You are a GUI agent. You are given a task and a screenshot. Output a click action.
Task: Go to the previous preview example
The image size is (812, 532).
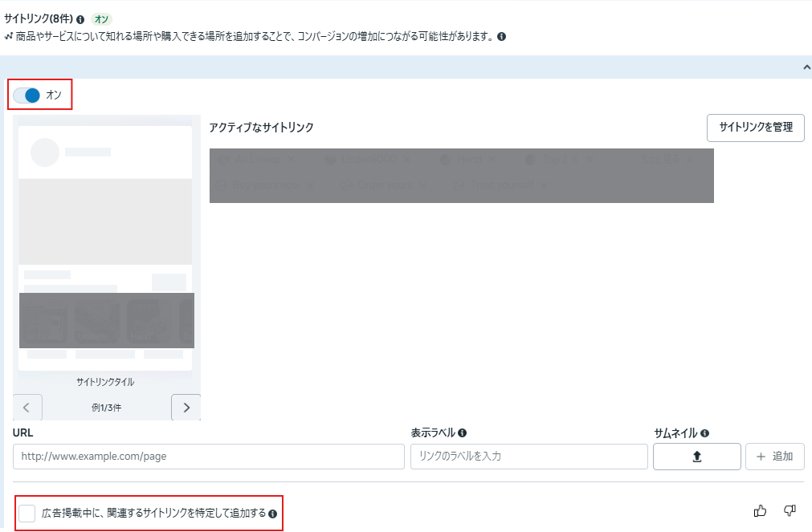[27, 408]
